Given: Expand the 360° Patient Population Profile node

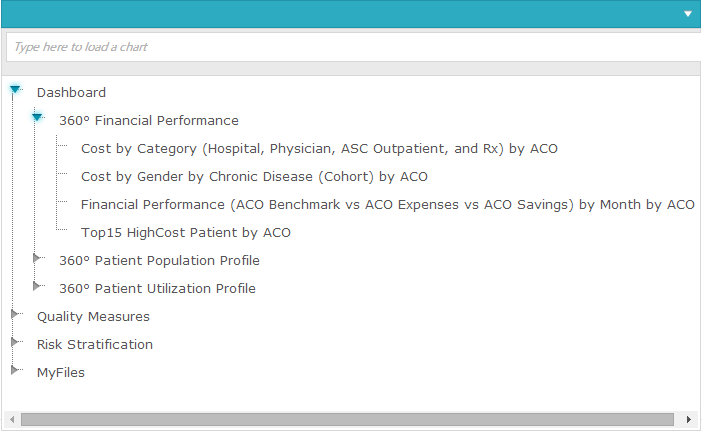Looking at the screenshot, I should [x=37, y=259].
